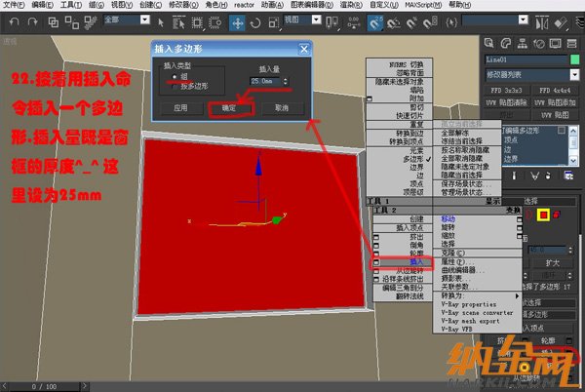Expand the 转换为 submenu arrow

(517, 295)
